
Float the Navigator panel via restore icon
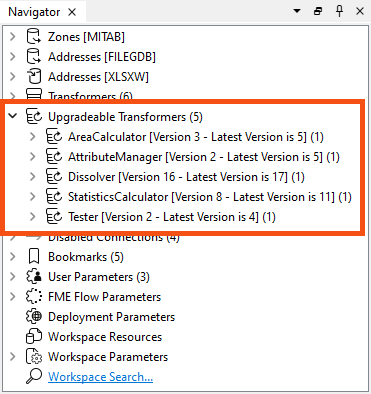coord(318,12)
